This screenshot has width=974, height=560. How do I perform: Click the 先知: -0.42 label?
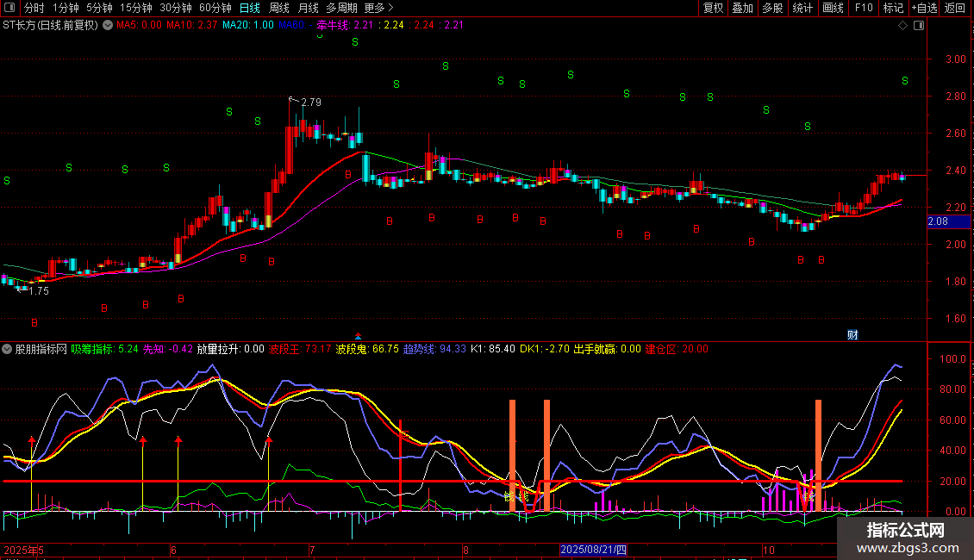click(168, 350)
